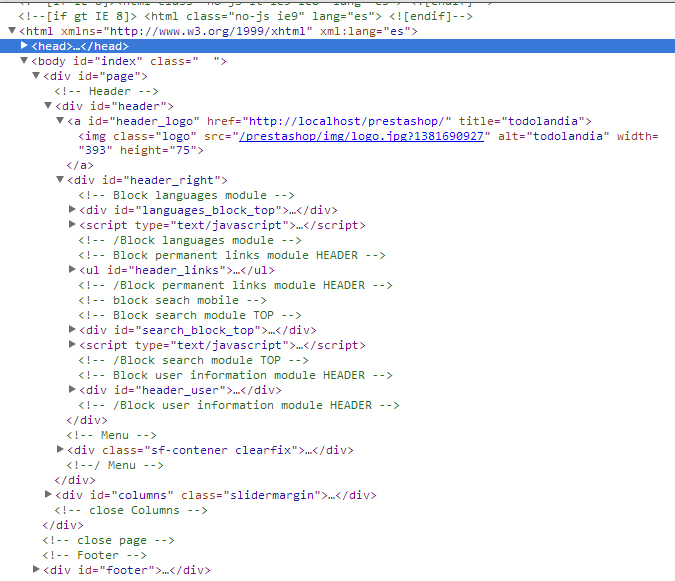This screenshot has width=675, height=581.
Task: Select the highlighted head element row
Action: pyautogui.click(x=338, y=46)
